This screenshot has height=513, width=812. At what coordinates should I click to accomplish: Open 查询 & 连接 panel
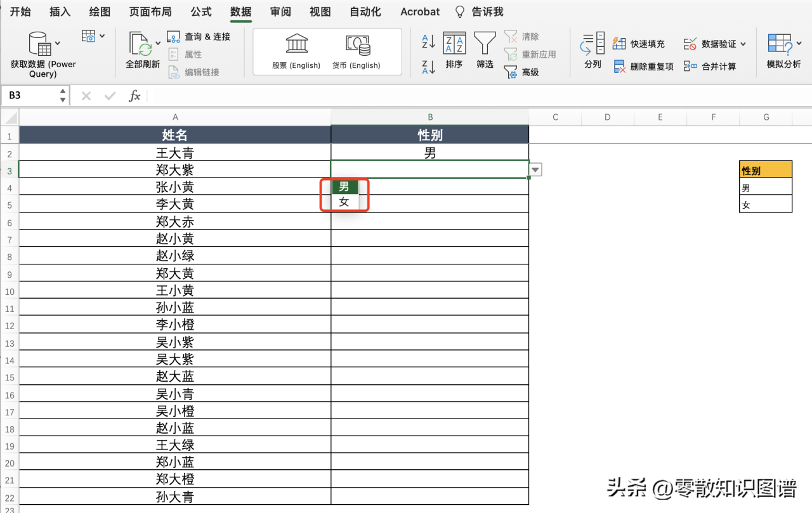199,37
